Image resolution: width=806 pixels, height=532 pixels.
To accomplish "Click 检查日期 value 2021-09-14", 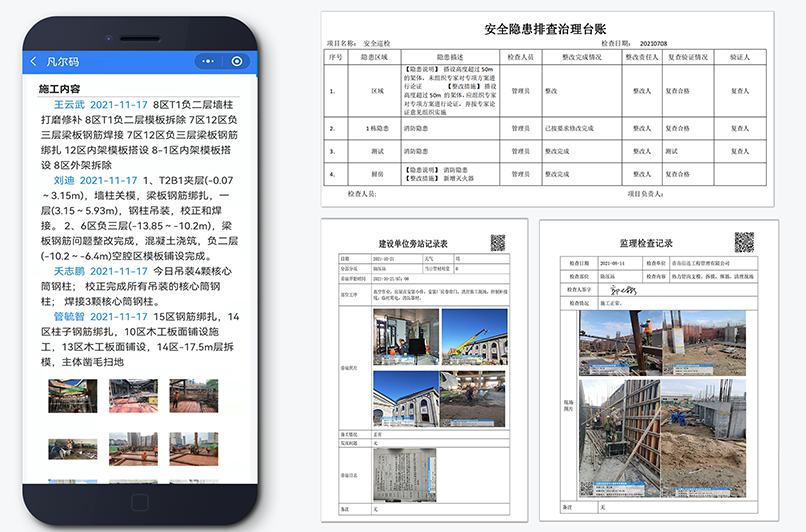I will (x=612, y=263).
